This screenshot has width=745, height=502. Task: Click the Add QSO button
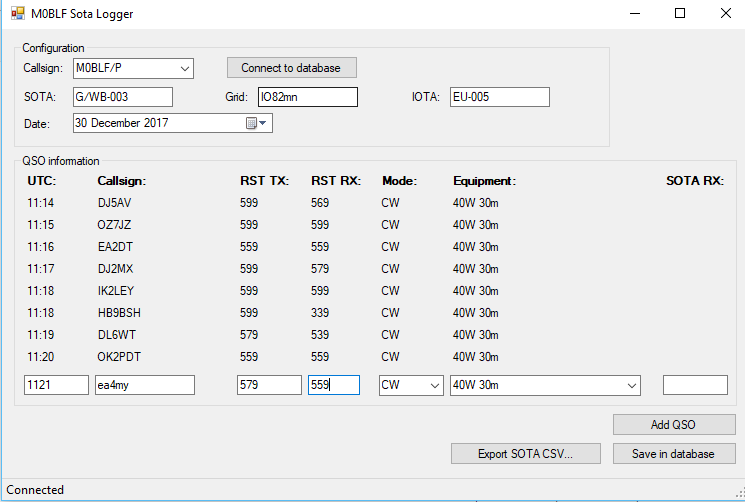pyautogui.click(x=674, y=425)
